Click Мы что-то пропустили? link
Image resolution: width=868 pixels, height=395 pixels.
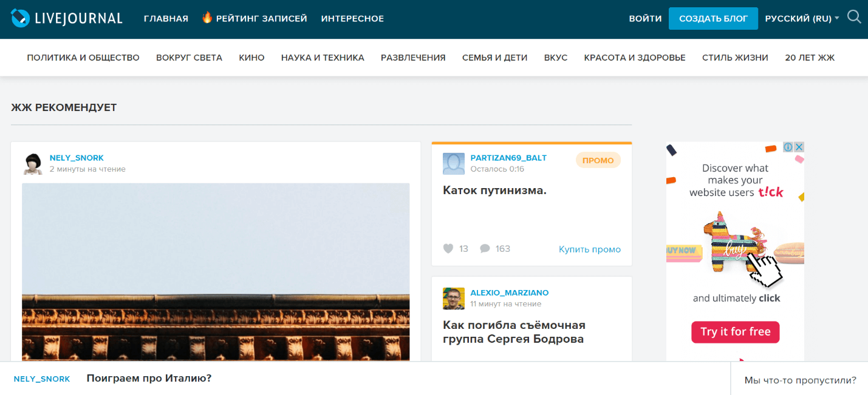800,380
